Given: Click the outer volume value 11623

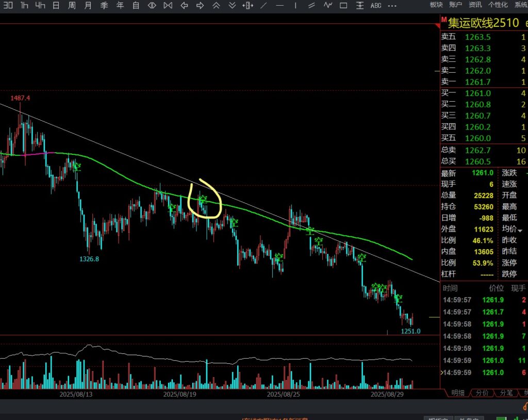Looking at the screenshot, I should pyautogui.click(x=484, y=229).
